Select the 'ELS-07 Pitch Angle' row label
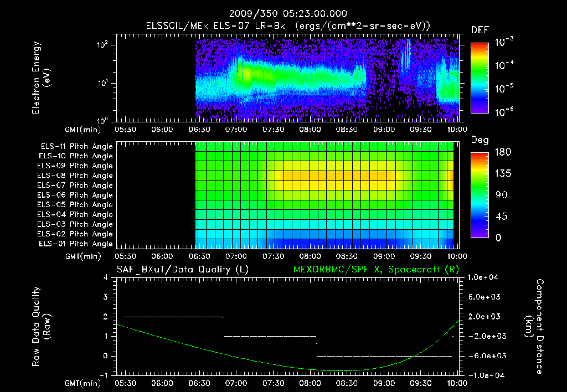The image size is (567, 392). tap(75, 185)
